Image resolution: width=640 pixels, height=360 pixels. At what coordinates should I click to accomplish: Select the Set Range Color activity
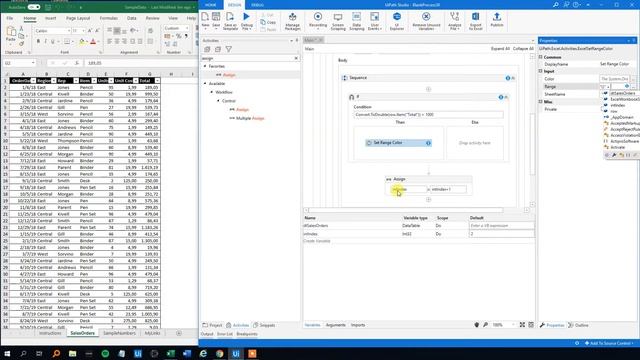398,143
